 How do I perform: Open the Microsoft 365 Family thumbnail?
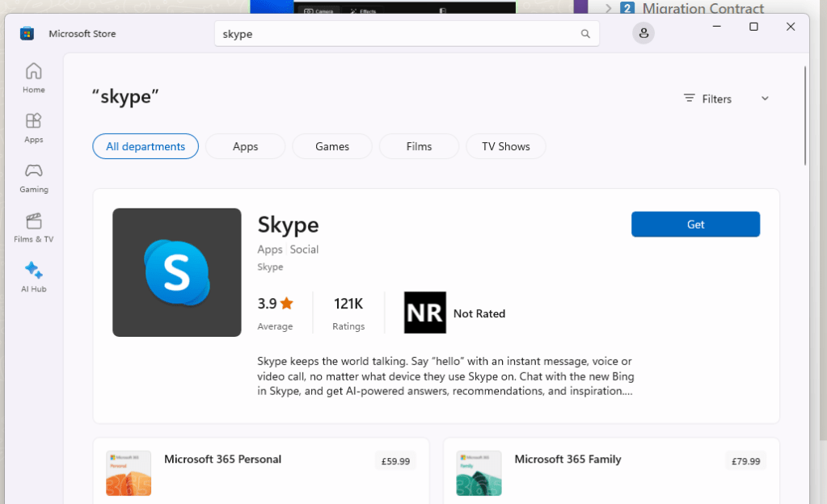479,472
